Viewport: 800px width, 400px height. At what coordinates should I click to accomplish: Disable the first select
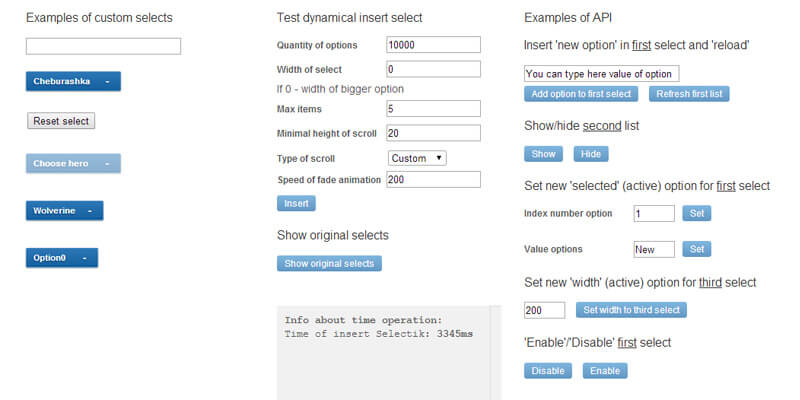pos(548,370)
